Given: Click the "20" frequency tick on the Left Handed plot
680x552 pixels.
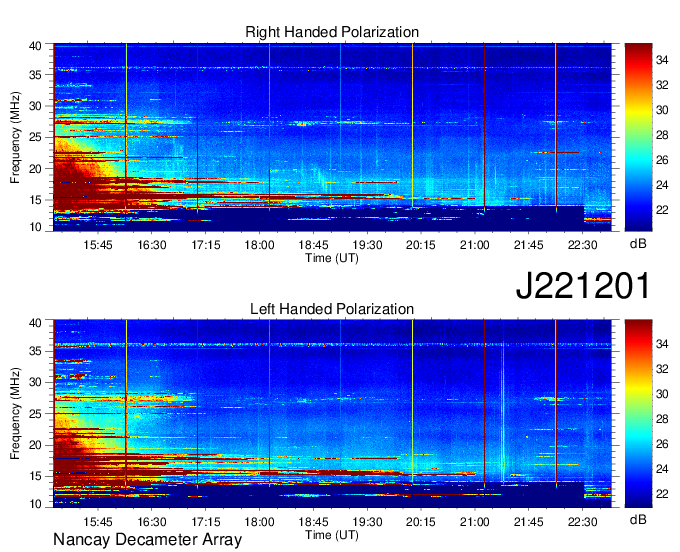Looking at the screenshot, I should tap(36, 445).
